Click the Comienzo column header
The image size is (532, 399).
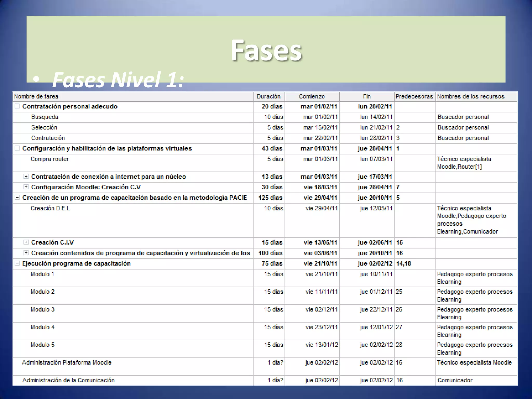pos(312,96)
